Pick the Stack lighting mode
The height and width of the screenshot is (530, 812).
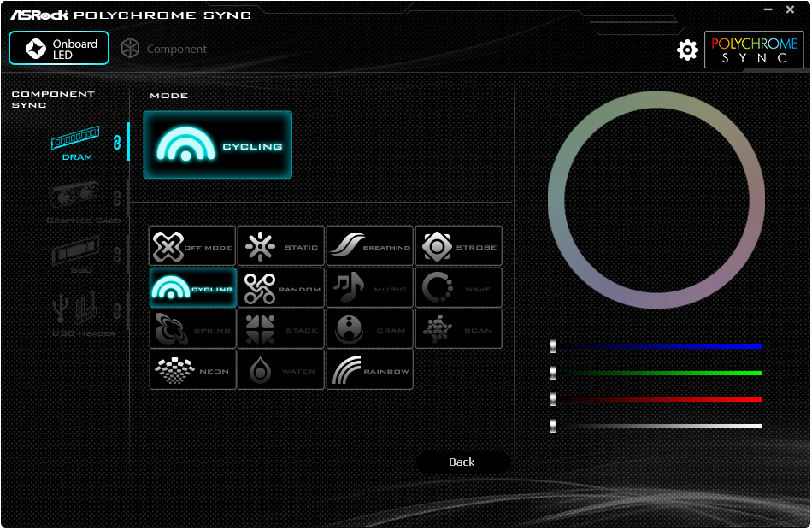point(281,329)
